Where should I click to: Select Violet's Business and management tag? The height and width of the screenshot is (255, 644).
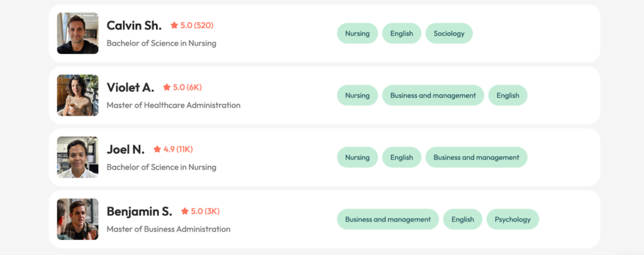(433, 95)
